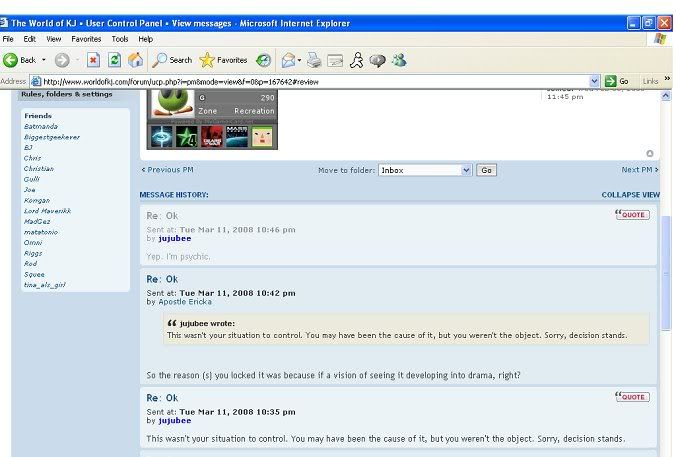Click the vertical scrollbar thumb
This screenshot has height=457, width=676.
[x=666, y=272]
